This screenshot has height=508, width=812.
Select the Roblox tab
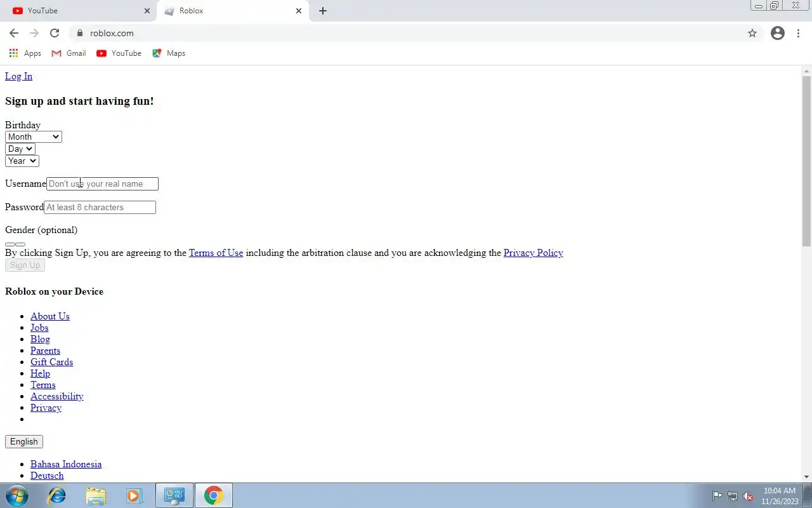[232, 11]
